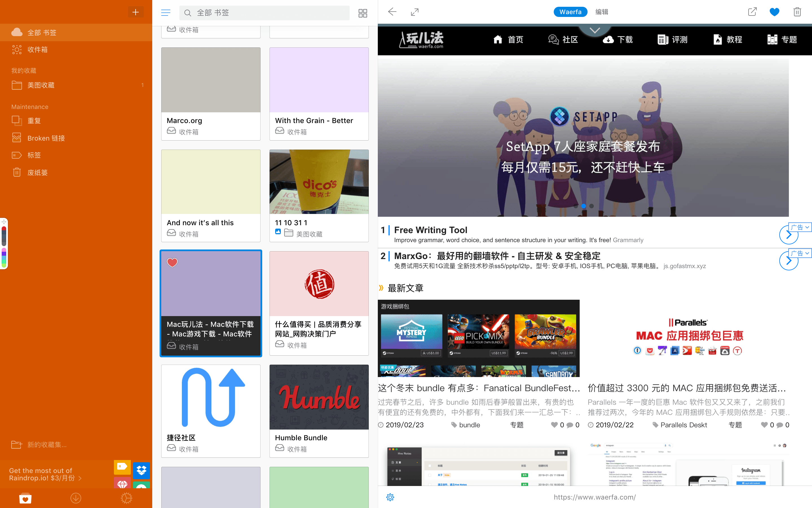Open Fanatical BundleFest article title

(479, 388)
